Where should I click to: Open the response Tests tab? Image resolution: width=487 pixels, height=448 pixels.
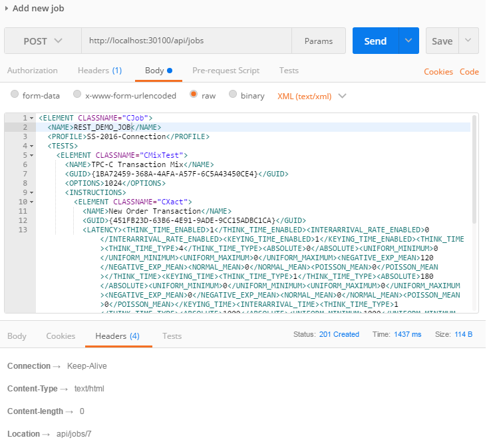[172, 336]
